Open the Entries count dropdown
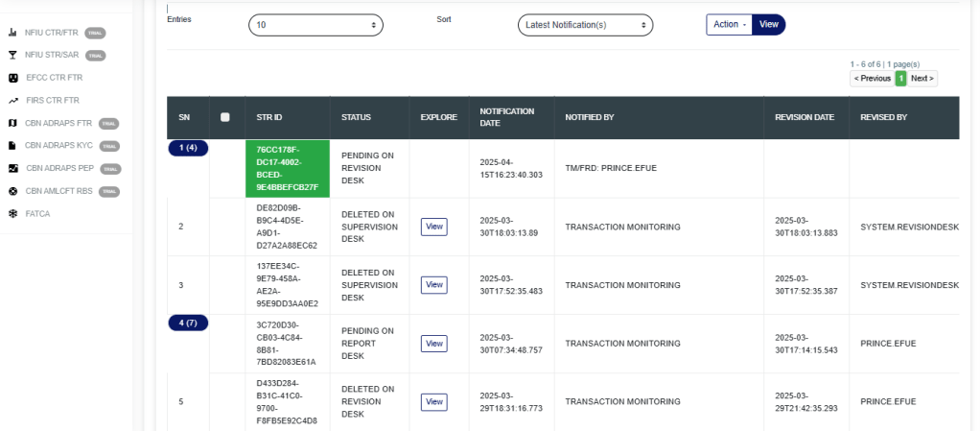The width and height of the screenshot is (980, 431). point(315,25)
